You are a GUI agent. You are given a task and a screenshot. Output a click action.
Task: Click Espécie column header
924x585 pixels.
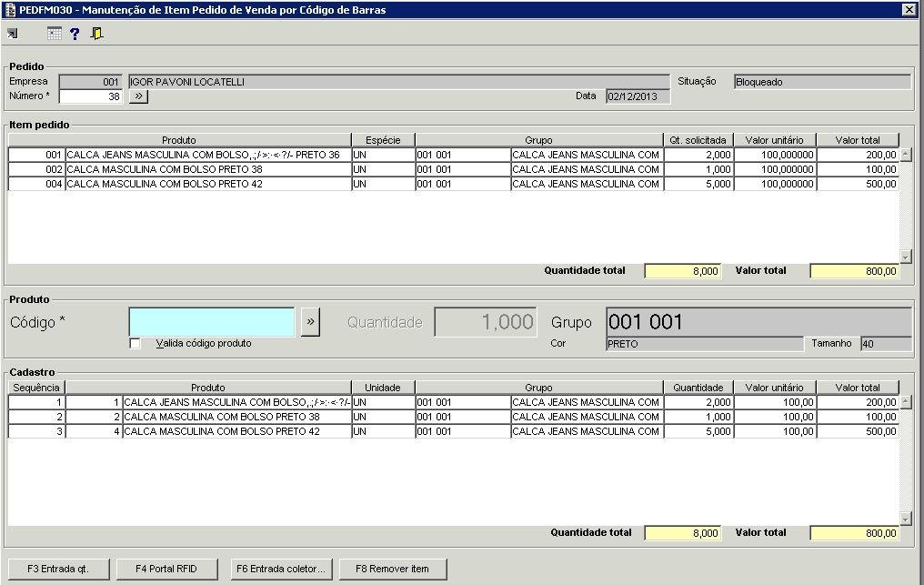(383, 140)
